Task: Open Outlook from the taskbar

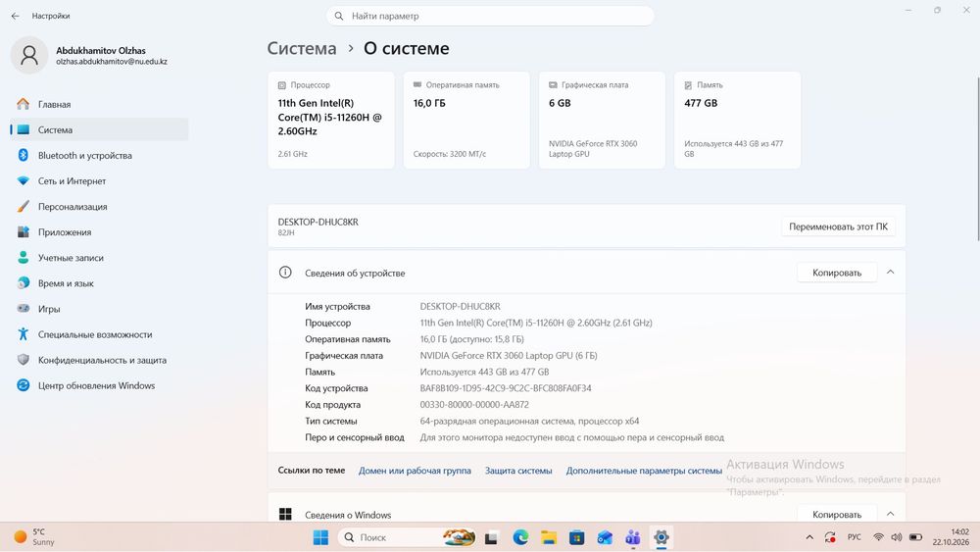Action: (605, 537)
